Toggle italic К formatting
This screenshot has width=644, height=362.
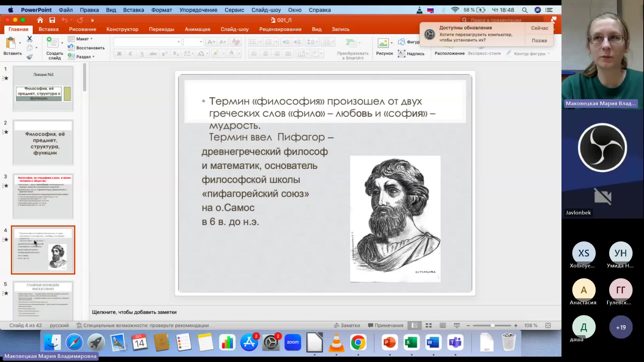130,54
